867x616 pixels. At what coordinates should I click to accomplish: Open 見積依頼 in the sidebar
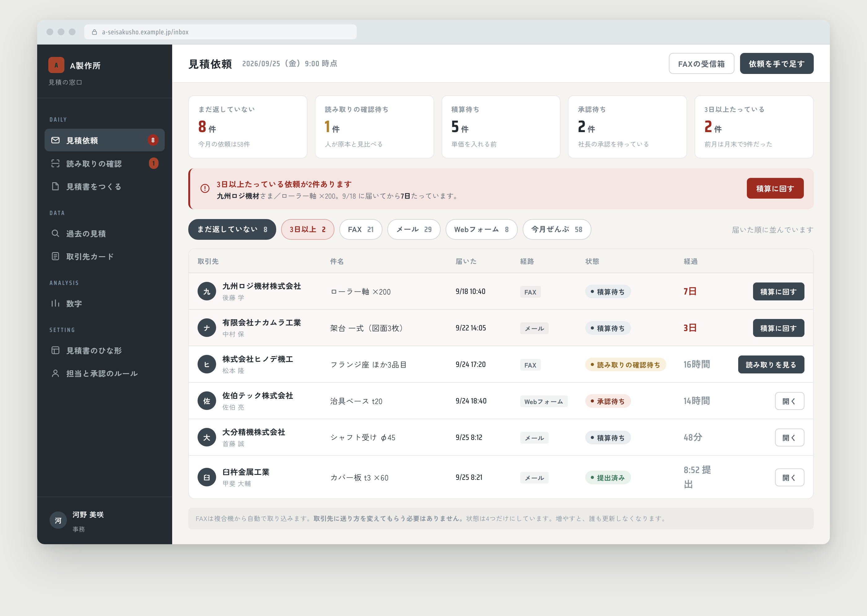(x=104, y=140)
